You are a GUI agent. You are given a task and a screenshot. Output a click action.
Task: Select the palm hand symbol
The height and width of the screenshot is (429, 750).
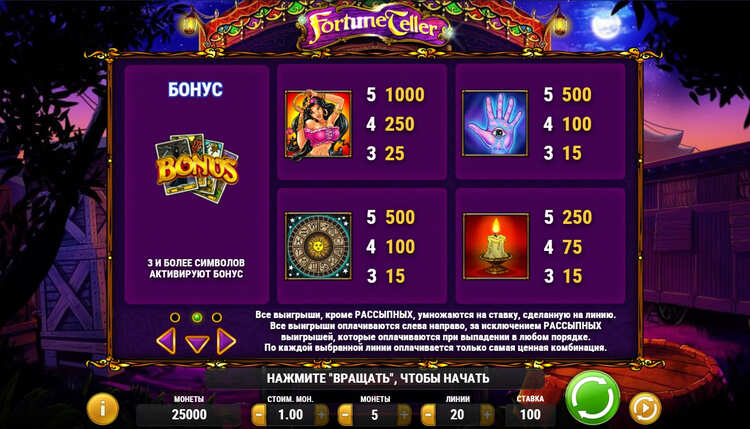tap(495, 123)
